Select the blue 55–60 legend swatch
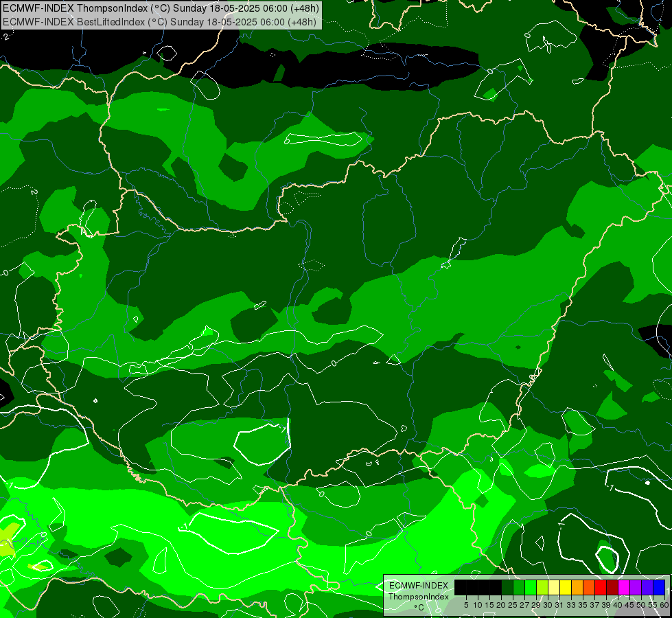Image resolution: width=672 pixels, height=618 pixels. [x=659, y=588]
